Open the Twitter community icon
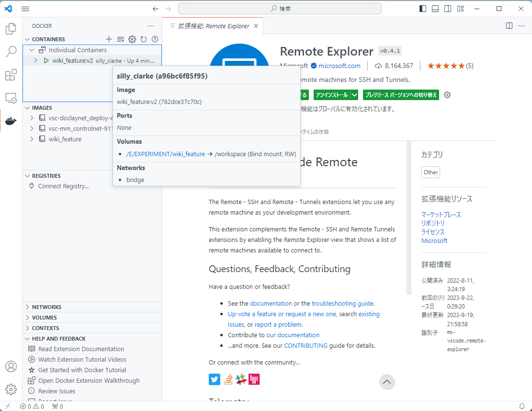This screenshot has width=532, height=411. click(x=215, y=379)
